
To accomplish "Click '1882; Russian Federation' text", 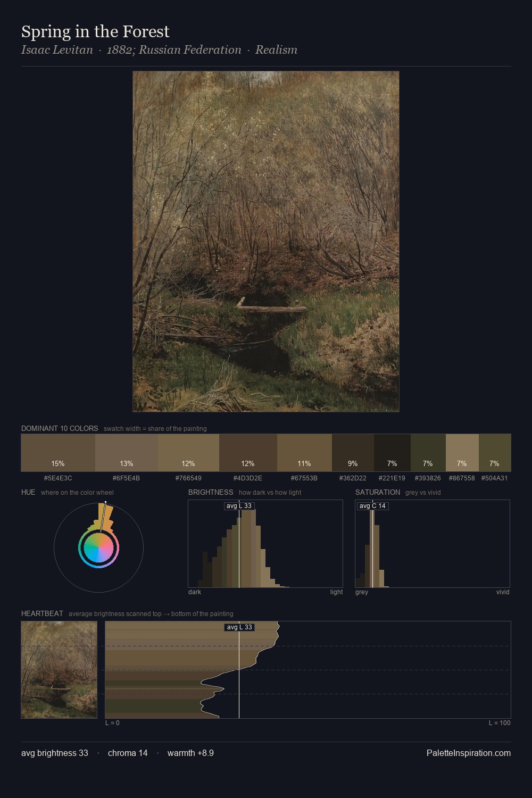I will [x=174, y=50].
